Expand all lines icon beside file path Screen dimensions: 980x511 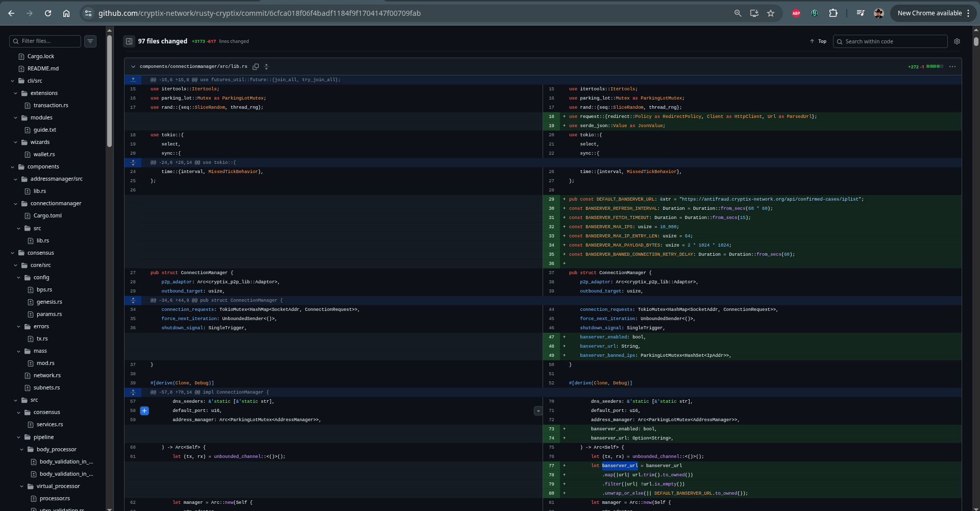pyautogui.click(x=266, y=66)
